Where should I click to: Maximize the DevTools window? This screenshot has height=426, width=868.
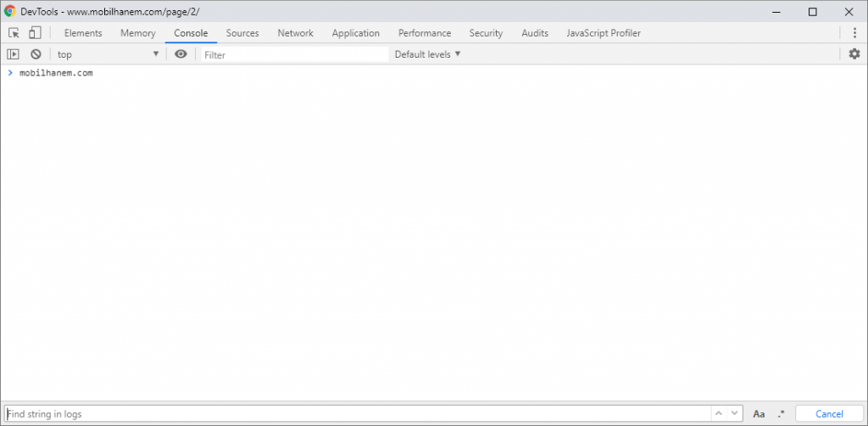(813, 12)
